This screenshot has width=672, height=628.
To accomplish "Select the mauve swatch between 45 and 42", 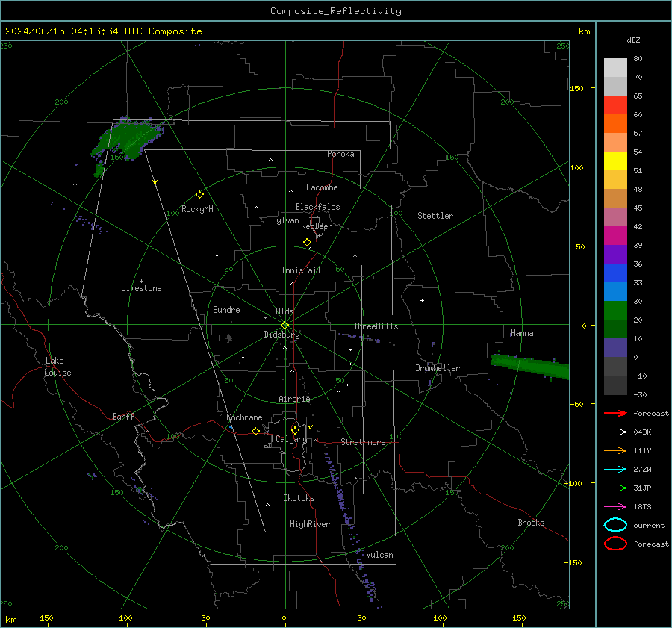I will coord(615,217).
